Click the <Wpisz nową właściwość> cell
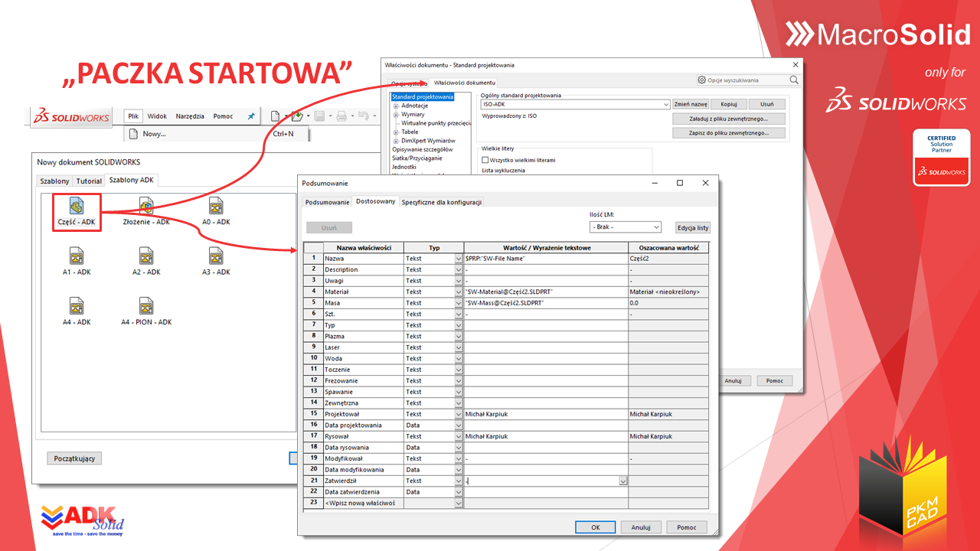Screen dimensions: 980x551 [x=363, y=503]
